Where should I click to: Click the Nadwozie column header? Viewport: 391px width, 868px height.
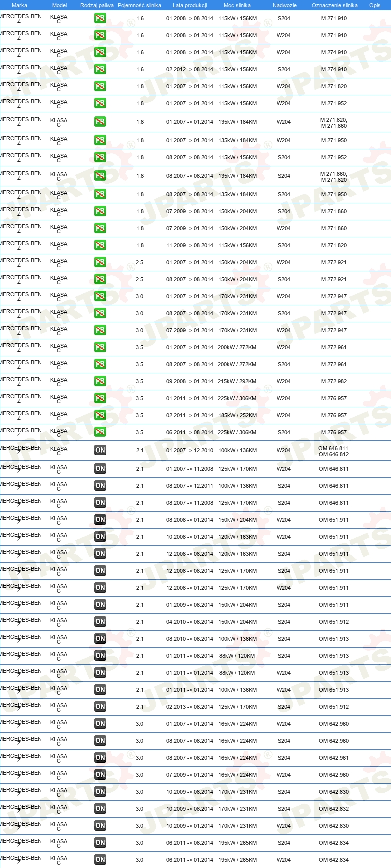(284, 5)
